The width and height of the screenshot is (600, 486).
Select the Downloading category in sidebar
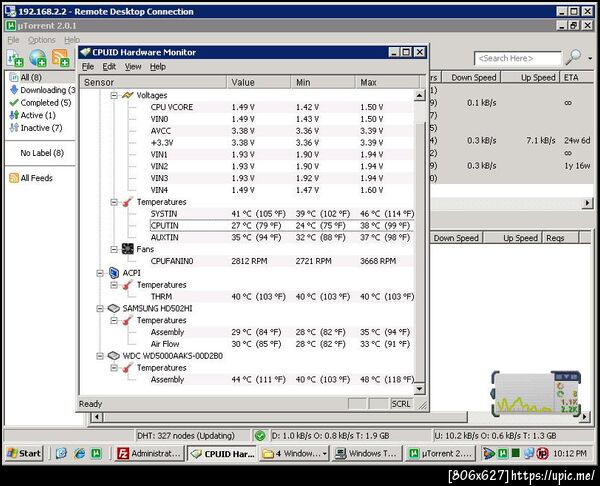click(42, 90)
